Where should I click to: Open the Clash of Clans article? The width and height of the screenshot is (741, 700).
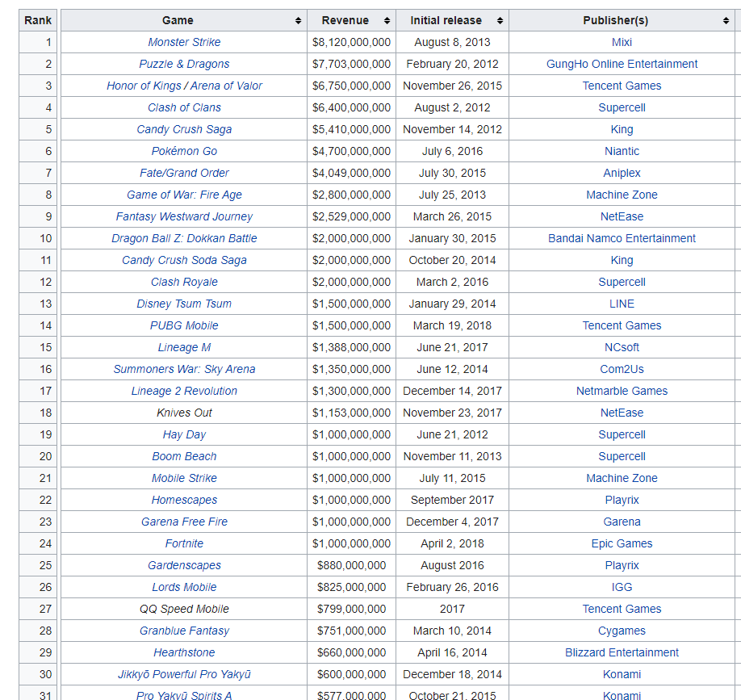(184, 107)
